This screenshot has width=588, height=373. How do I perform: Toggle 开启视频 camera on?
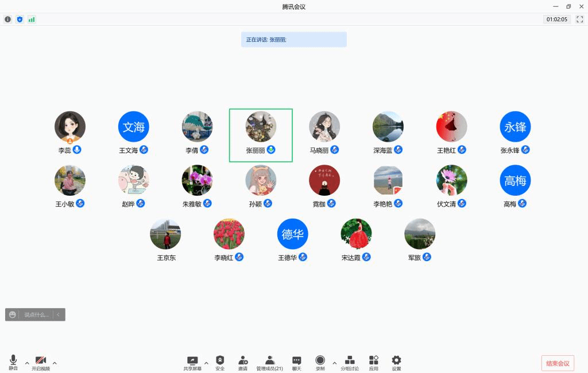(x=41, y=363)
